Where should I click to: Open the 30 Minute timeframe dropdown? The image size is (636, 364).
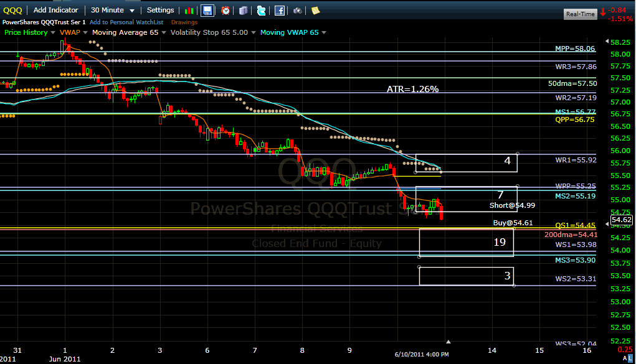(x=112, y=10)
